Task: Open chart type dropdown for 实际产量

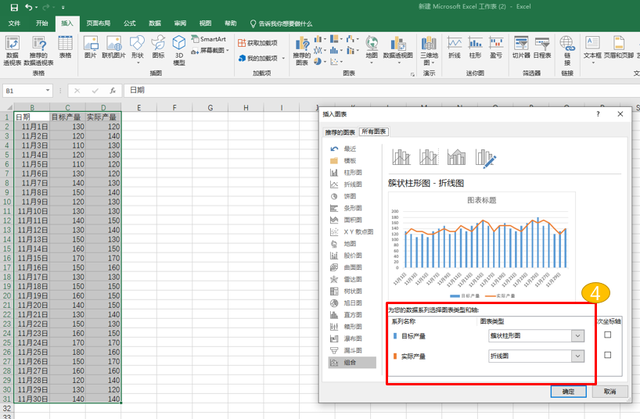Action: point(577,358)
